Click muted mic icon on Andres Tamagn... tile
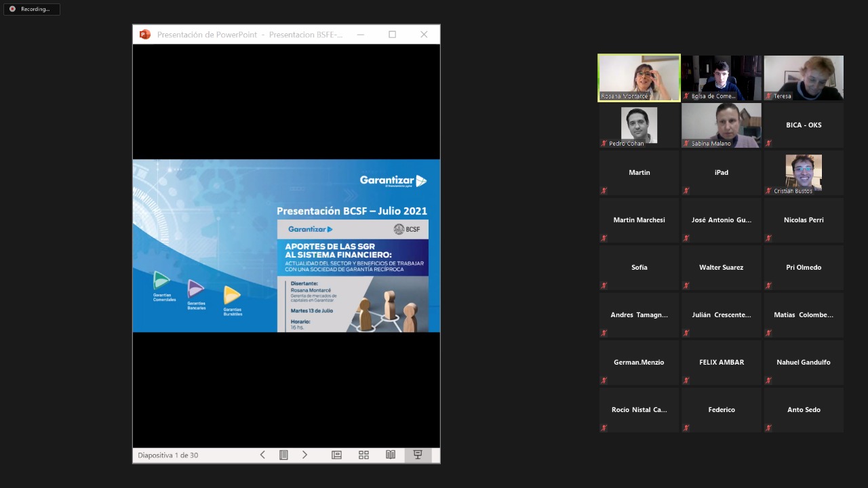The height and width of the screenshot is (488, 868). (604, 333)
